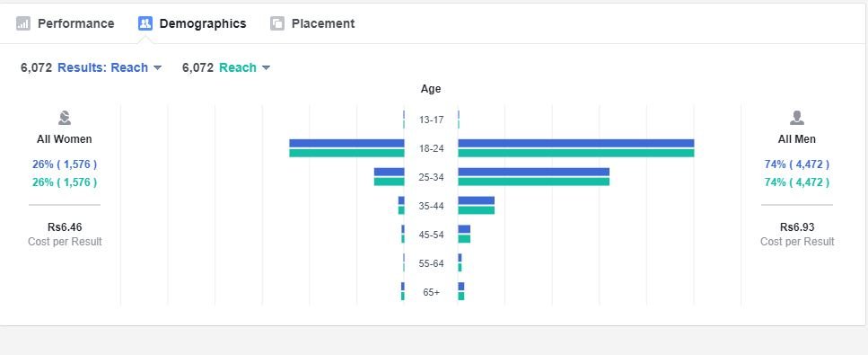Click the men 18-24 blue bar

click(x=576, y=143)
